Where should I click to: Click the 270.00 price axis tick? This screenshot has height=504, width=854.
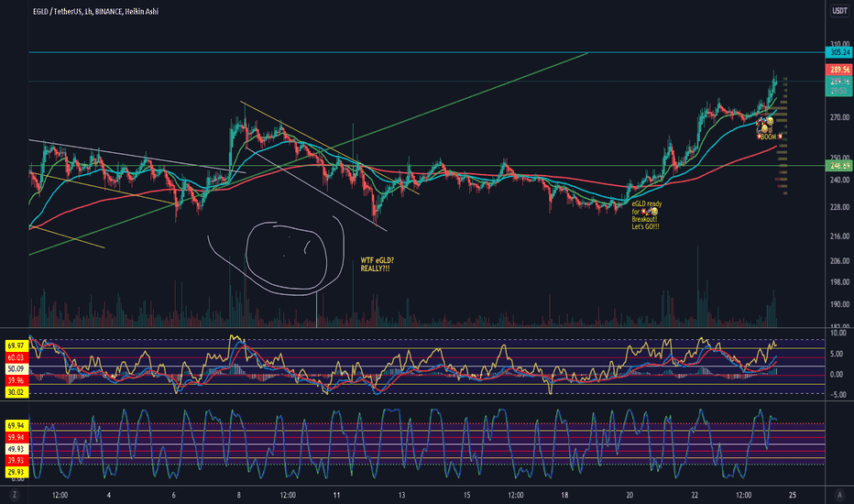839,117
